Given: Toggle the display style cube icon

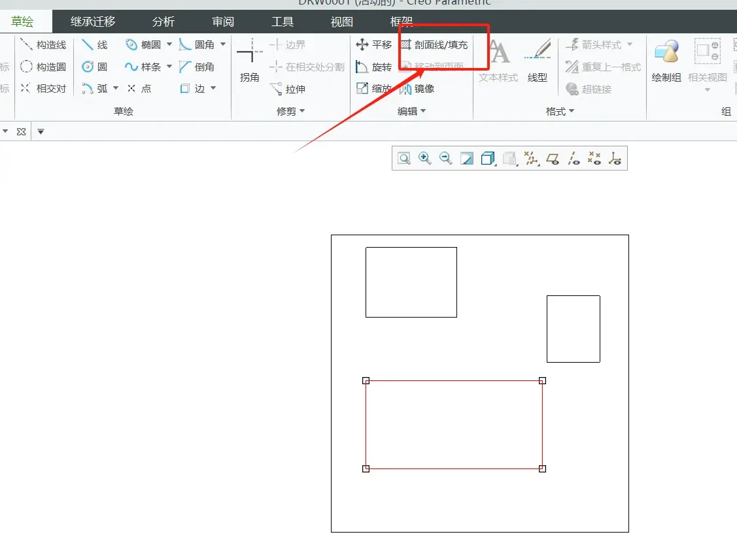Looking at the screenshot, I should (488, 158).
